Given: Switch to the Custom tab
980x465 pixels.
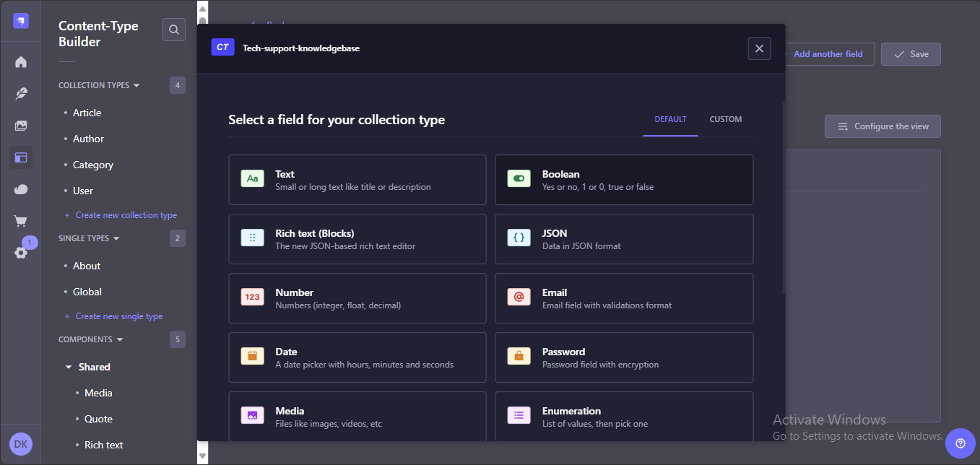Looking at the screenshot, I should point(725,120).
